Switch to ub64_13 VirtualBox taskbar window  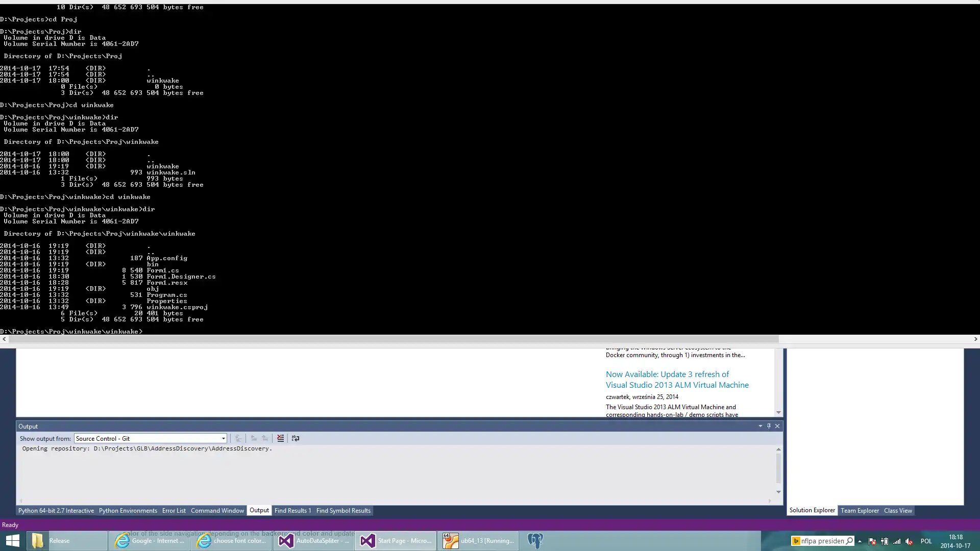[x=478, y=541]
